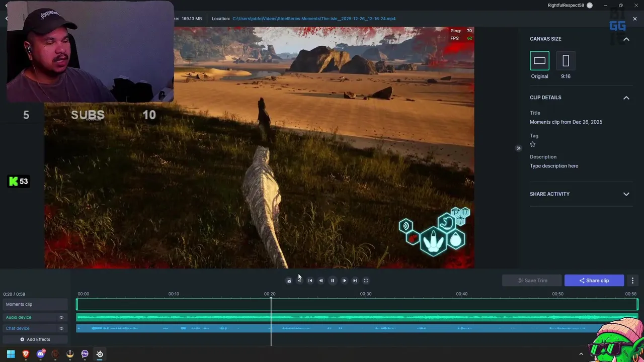This screenshot has height=362, width=644.
Task: Mute the Audio device track
Action: point(61,317)
